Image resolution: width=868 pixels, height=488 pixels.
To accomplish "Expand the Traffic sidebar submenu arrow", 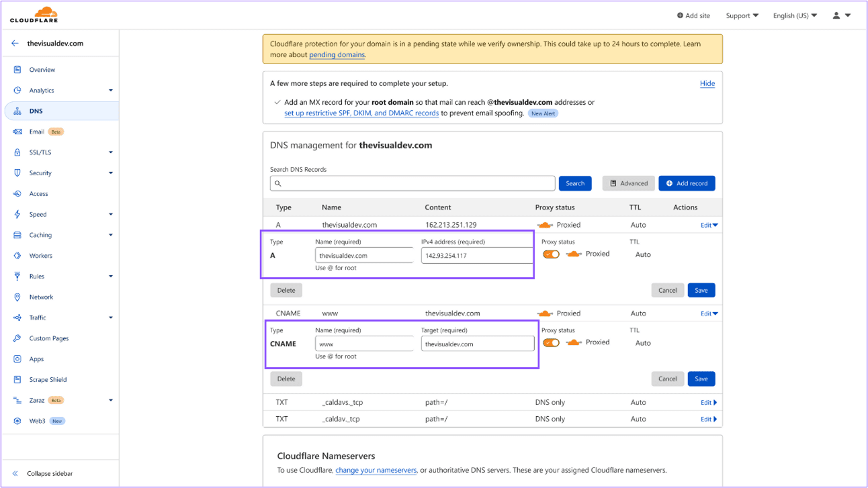I will 111,318.
